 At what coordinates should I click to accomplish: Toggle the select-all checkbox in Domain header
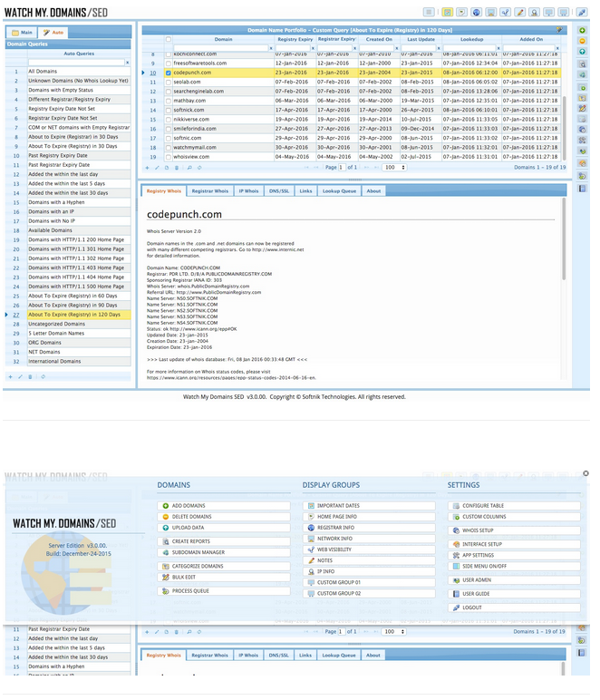point(169,39)
